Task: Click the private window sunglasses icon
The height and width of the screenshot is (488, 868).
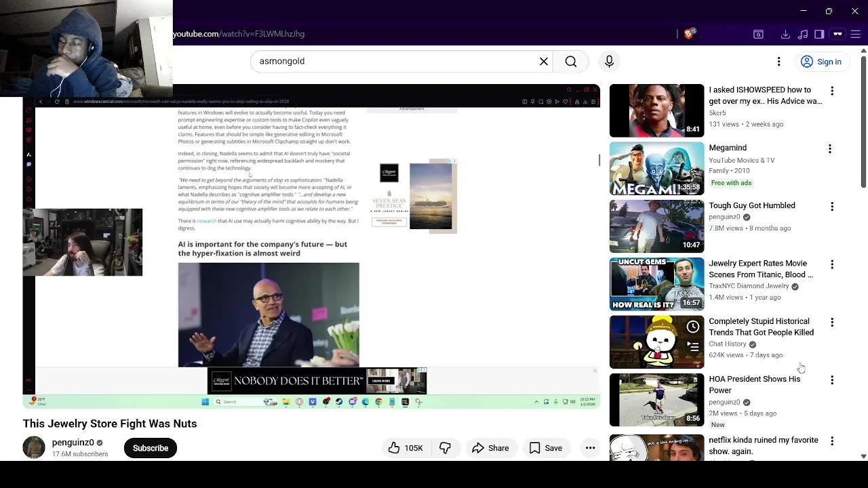Action: (x=837, y=35)
